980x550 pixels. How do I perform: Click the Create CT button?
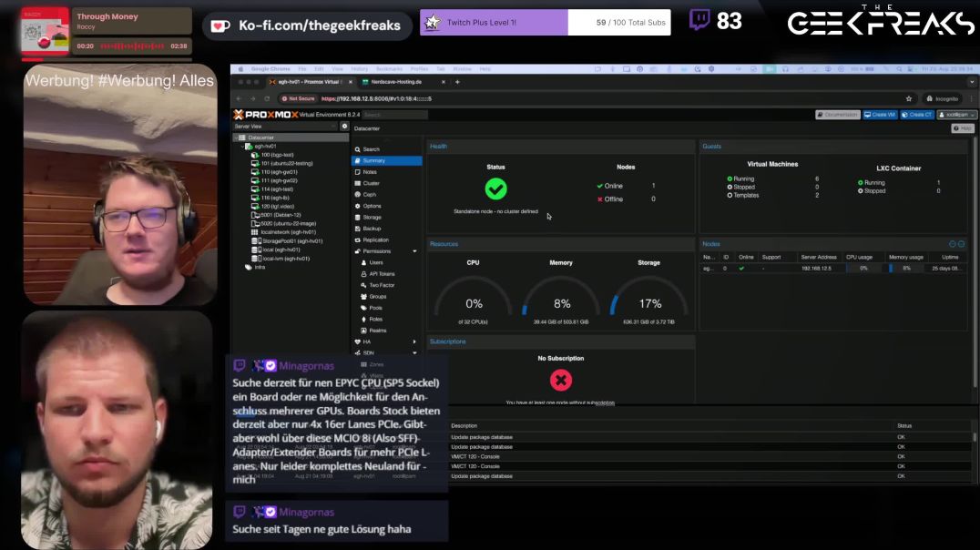coord(917,115)
